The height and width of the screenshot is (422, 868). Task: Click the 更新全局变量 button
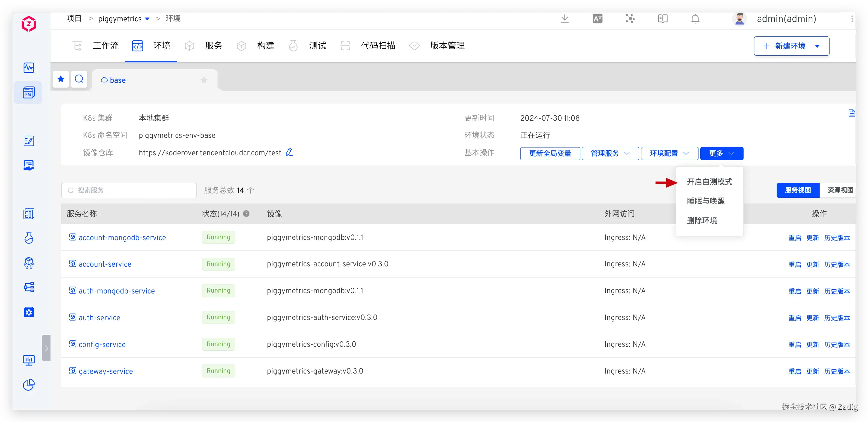click(550, 154)
